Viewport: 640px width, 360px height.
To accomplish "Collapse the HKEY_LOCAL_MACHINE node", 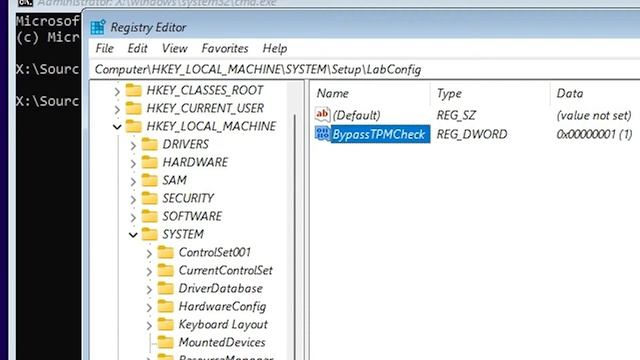I will pos(117,127).
